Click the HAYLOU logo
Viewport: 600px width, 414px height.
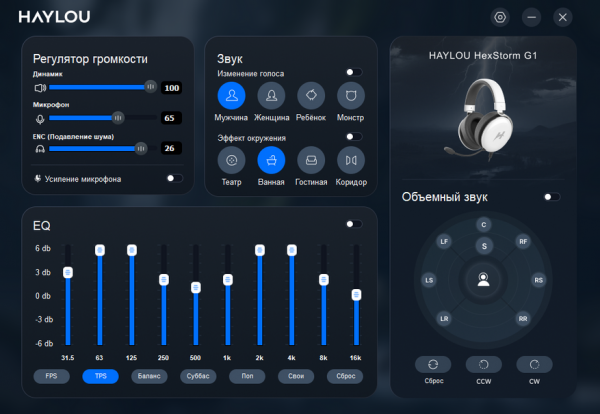tap(54, 17)
